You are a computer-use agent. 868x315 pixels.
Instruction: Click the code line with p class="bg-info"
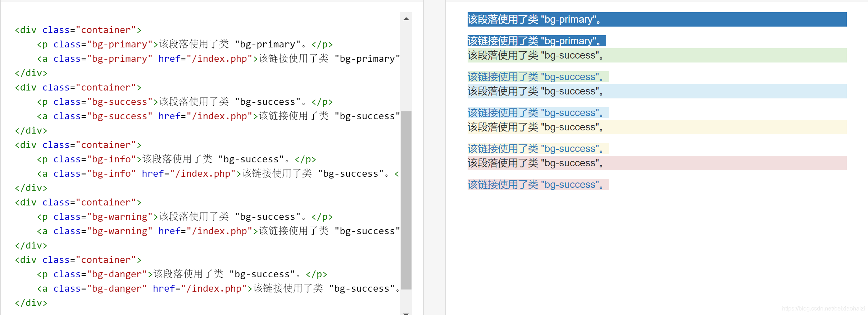click(176, 159)
